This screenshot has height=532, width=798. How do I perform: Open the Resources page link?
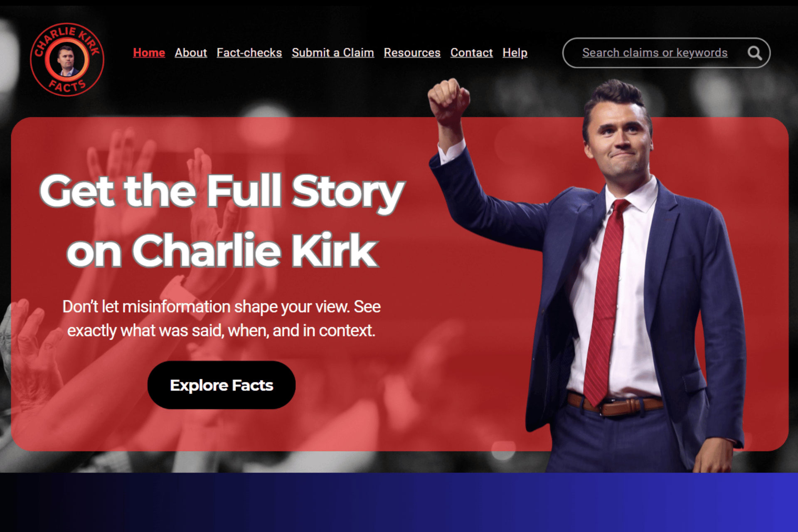pyautogui.click(x=412, y=53)
